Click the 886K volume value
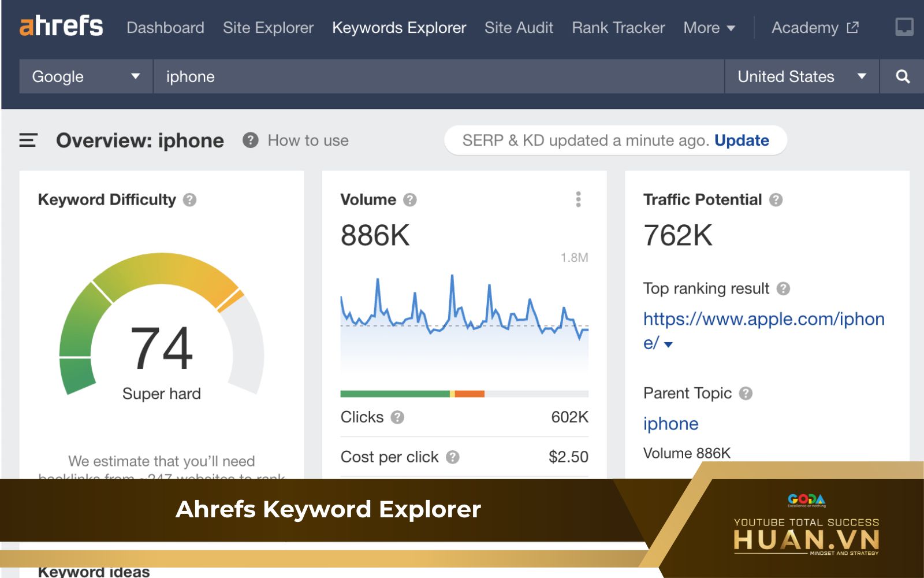 (375, 235)
